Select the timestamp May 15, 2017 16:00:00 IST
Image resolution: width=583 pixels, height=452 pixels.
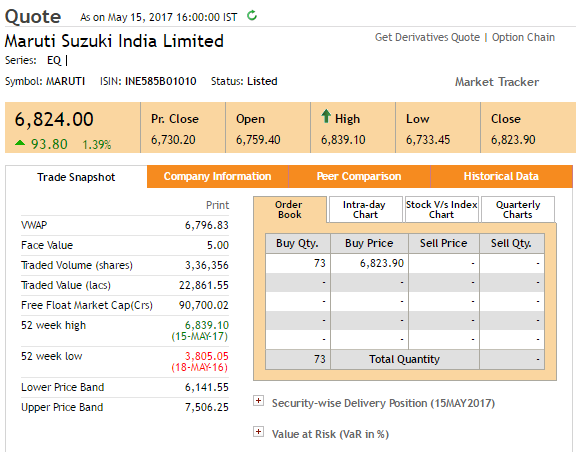point(173,17)
